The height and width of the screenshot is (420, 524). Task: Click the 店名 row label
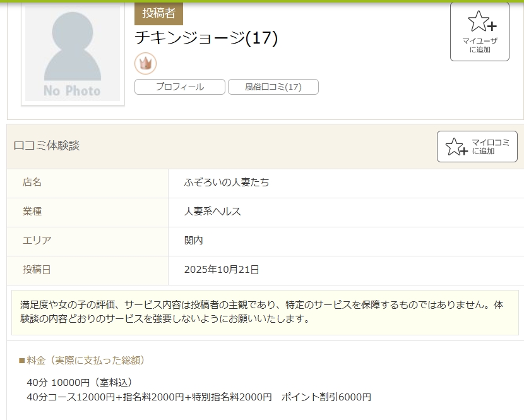point(32,183)
